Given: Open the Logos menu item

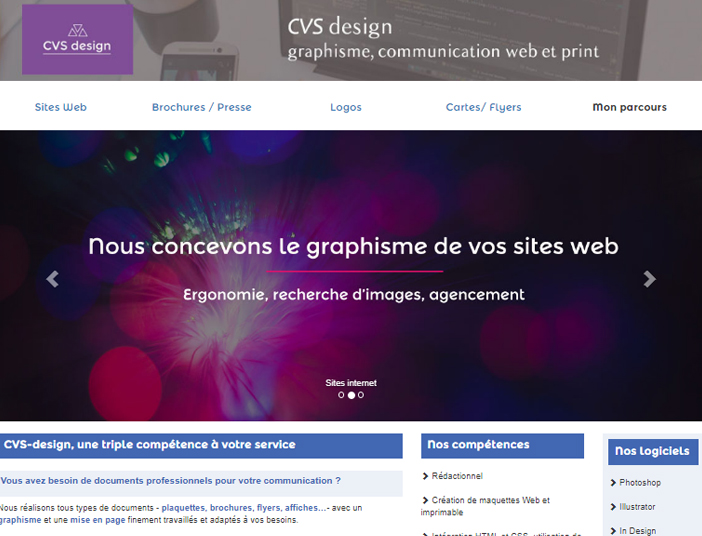Looking at the screenshot, I should coord(346,107).
